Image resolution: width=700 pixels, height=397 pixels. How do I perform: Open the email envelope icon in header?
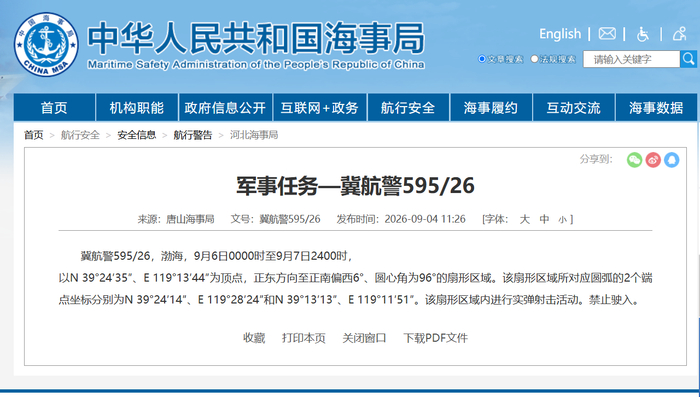tap(607, 33)
